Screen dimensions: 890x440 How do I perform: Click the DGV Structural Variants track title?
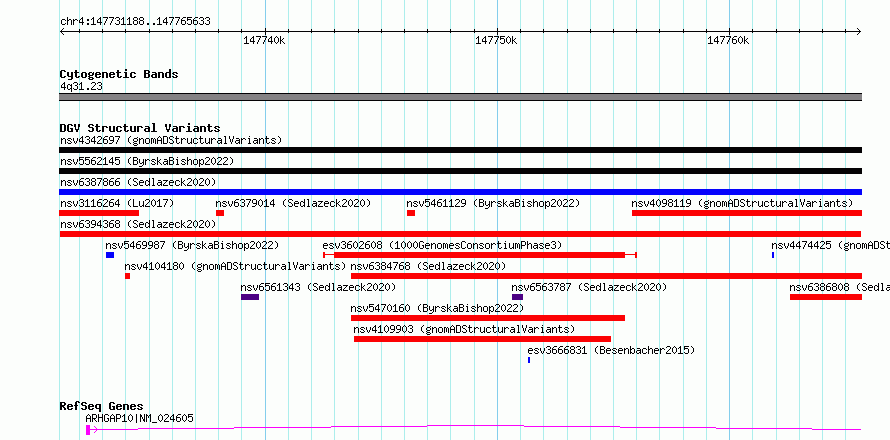pyautogui.click(x=140, y=128)
